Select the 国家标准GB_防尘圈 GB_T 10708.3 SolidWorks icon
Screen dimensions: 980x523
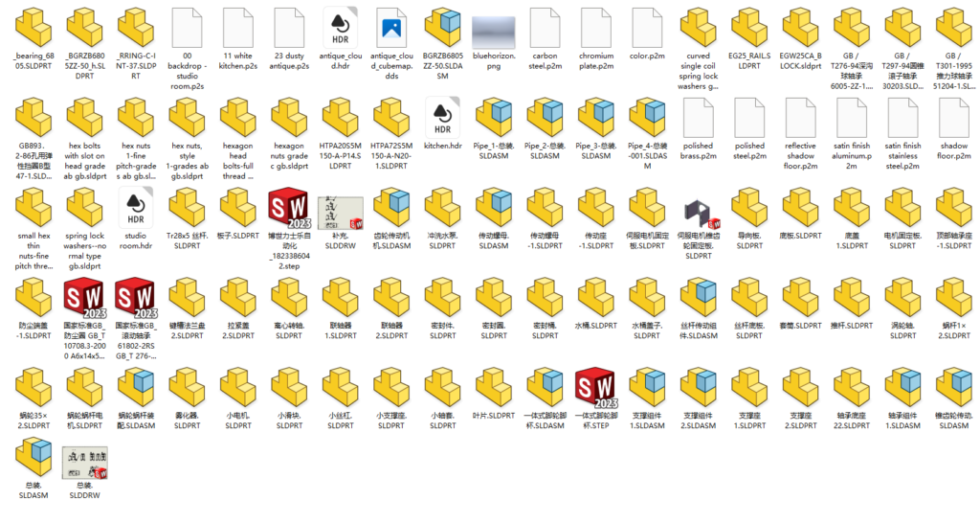coord(85,298)
